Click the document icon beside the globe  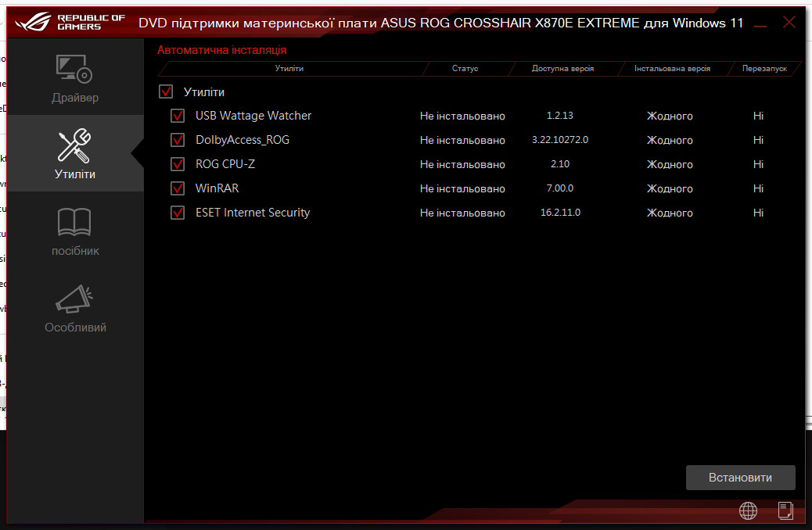pyautogui.click(x=785, y=510)
